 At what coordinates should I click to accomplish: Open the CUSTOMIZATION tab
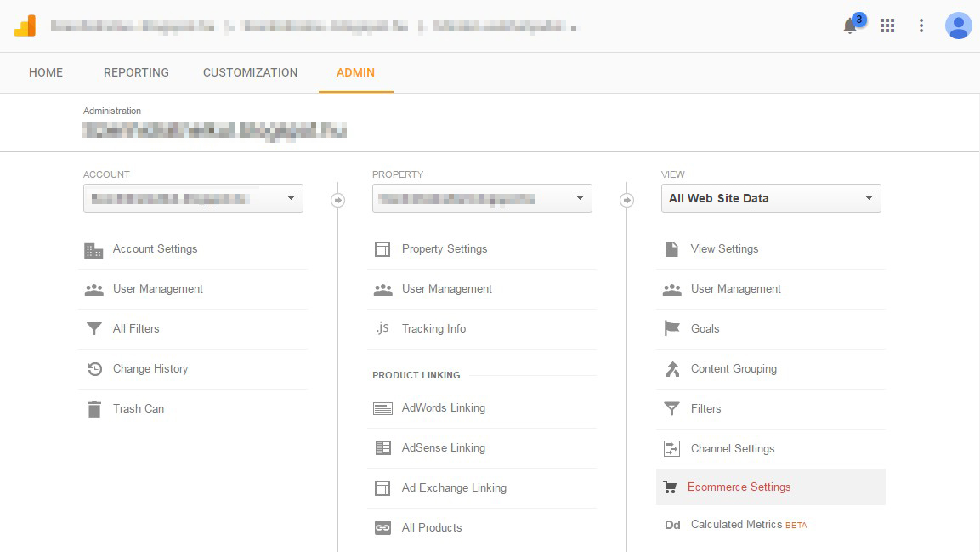pos(250,72)
